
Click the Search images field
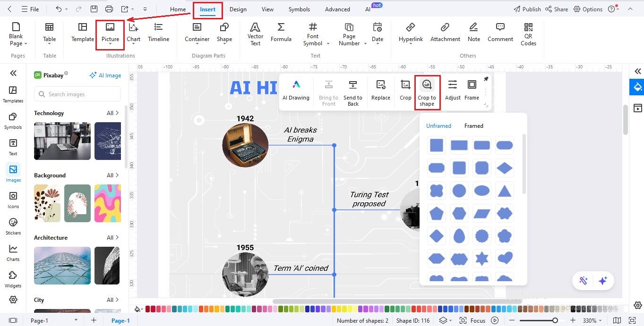[77, 94]
